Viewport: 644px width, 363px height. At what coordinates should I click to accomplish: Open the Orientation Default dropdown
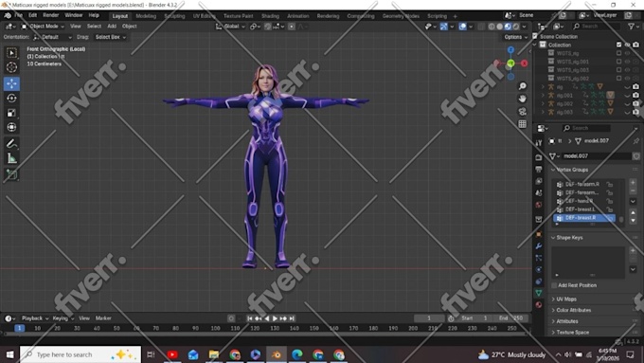pos(52,37)
